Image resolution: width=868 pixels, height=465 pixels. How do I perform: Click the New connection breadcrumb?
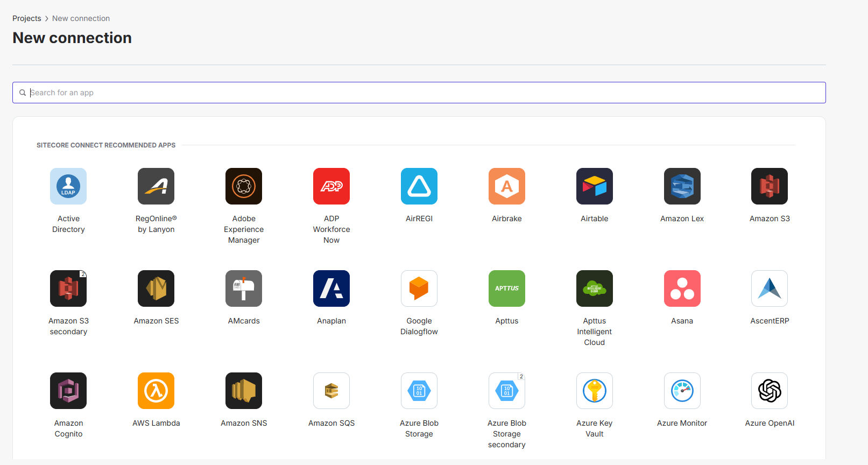pos(81,18)
